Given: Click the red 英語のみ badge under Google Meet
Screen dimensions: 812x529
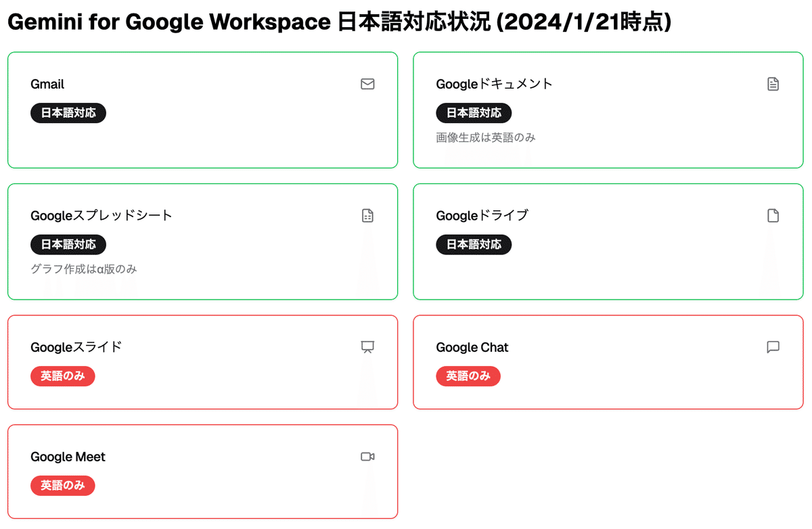Looking at the screenshot, I should (x=63, y=486).
